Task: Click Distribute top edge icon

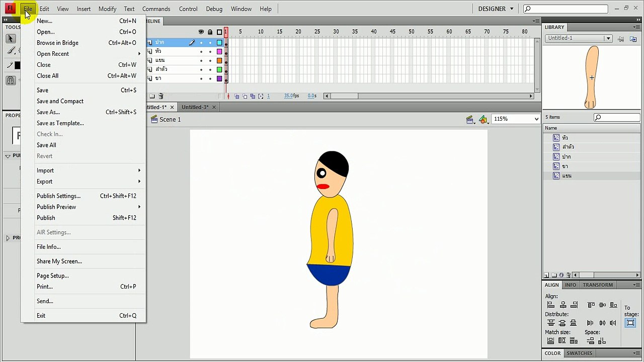Action: click(551, 323)
